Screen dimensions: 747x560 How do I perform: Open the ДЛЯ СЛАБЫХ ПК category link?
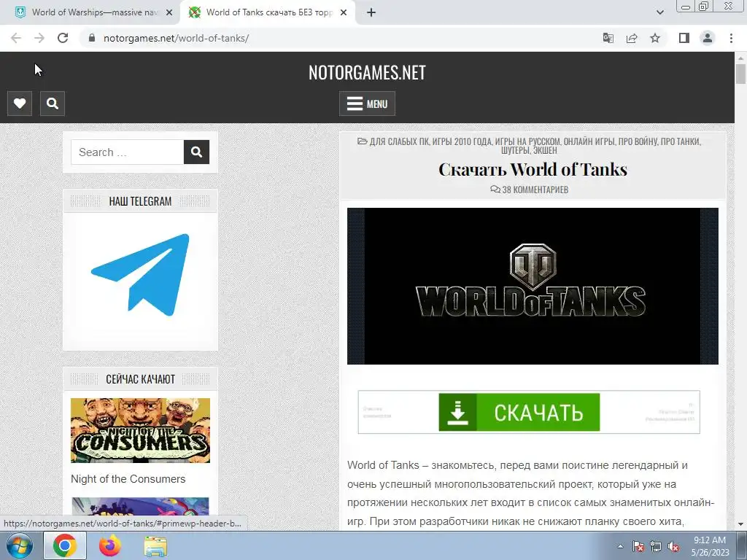399,141
